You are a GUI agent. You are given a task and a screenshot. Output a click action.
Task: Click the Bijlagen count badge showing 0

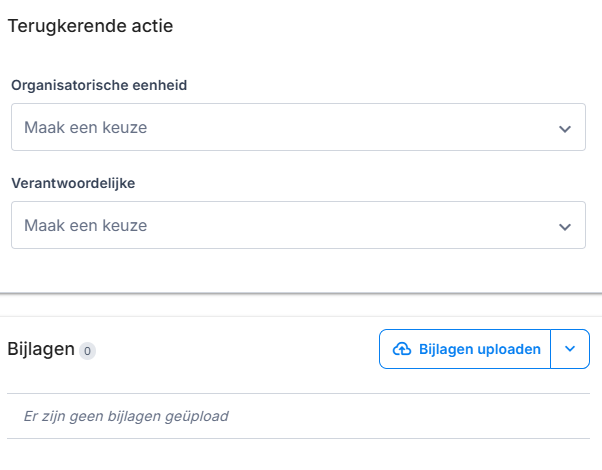click(x=88, y=351)
